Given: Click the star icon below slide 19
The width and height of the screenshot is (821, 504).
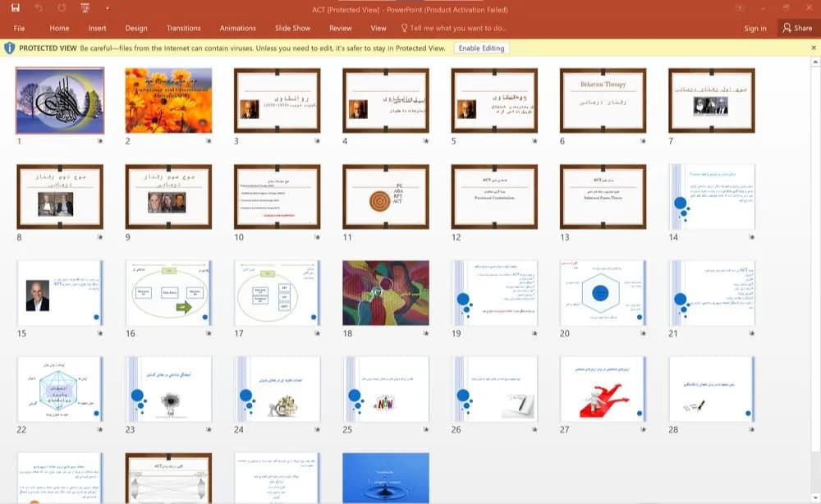Looking at the screenshot, I should click(534, 333).
